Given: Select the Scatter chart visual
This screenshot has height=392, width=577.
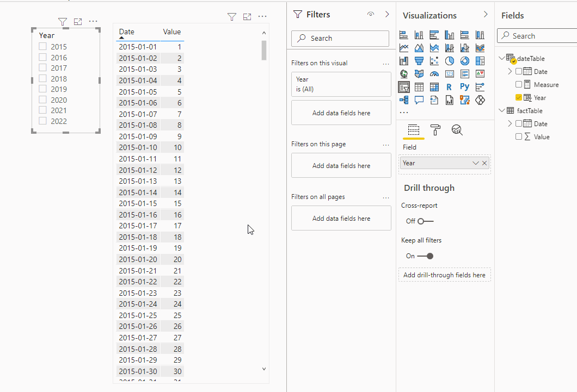Looking at the screenshot, I should tap(434, 61).
